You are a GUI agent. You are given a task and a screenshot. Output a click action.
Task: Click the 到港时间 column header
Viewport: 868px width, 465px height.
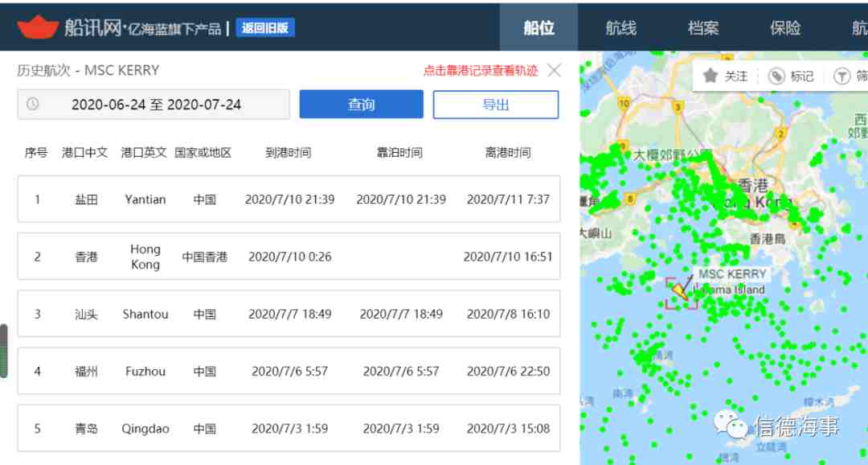(x=288, y=152)
